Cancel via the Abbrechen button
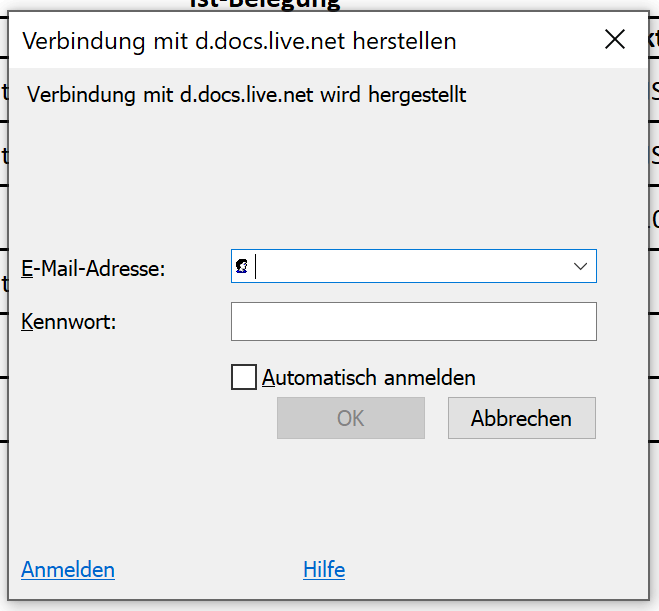The width and height of the screenshot is (659, 611). click(x=522, y=418)
